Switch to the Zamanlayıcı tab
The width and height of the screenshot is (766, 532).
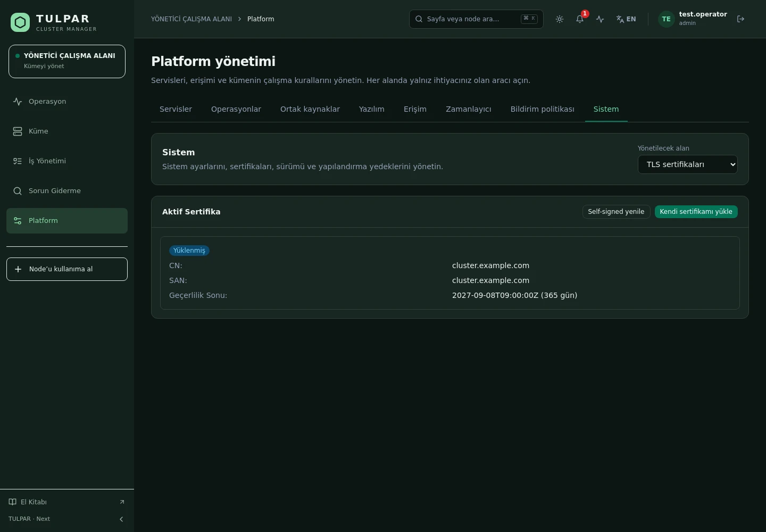coord(468,109)
